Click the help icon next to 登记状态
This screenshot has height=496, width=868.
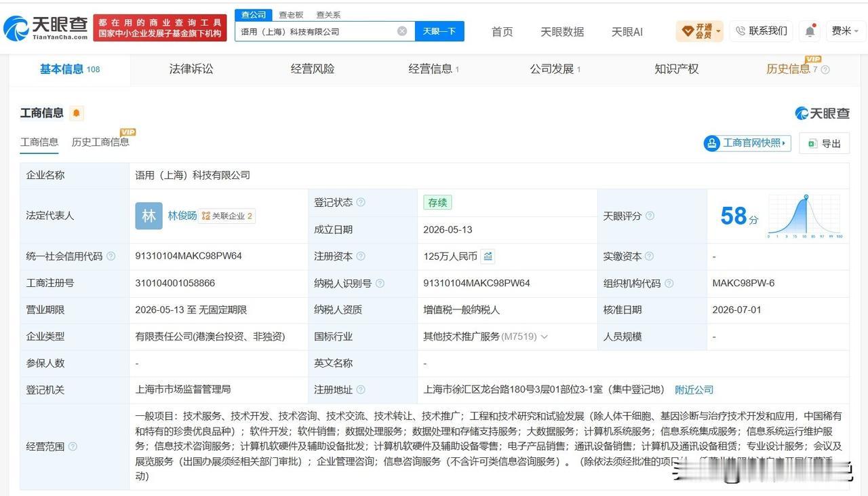[x=361, y=202]
